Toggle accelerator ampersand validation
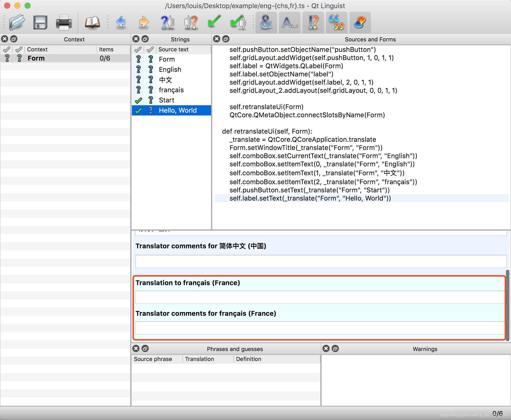Screen dimensions: 511x420 tap(266, 22)
